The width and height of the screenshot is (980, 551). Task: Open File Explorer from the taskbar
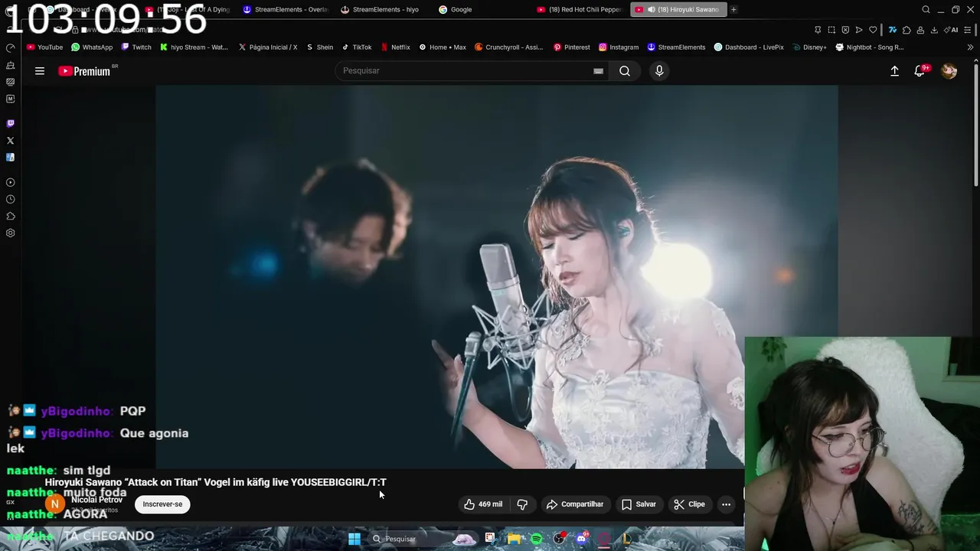(x=513, y=539)
